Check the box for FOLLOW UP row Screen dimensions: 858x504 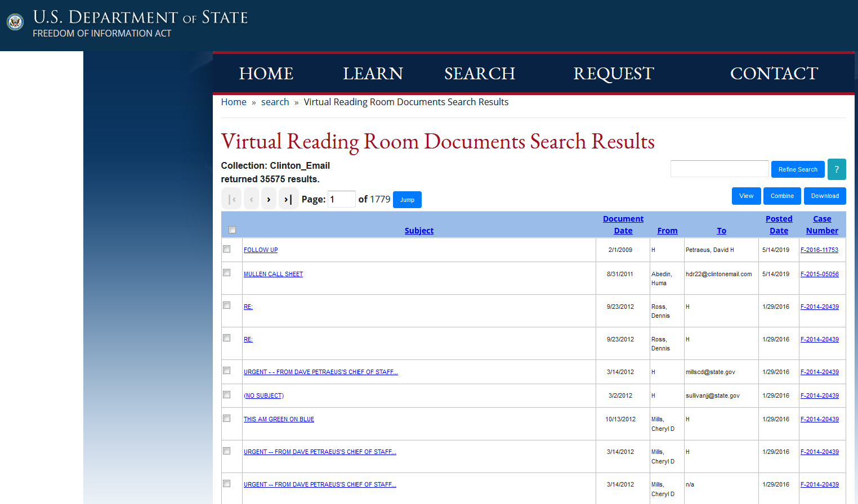(226, 249)
